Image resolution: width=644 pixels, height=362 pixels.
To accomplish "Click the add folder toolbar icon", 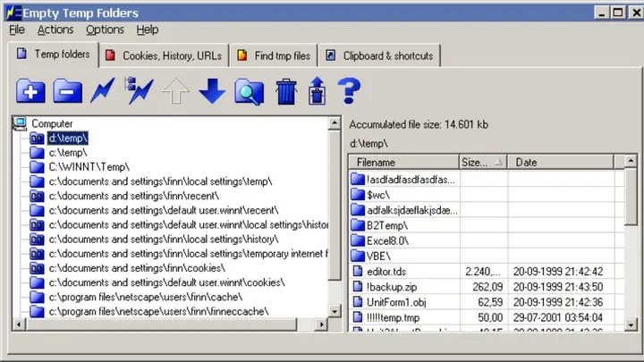I will 30,91.
